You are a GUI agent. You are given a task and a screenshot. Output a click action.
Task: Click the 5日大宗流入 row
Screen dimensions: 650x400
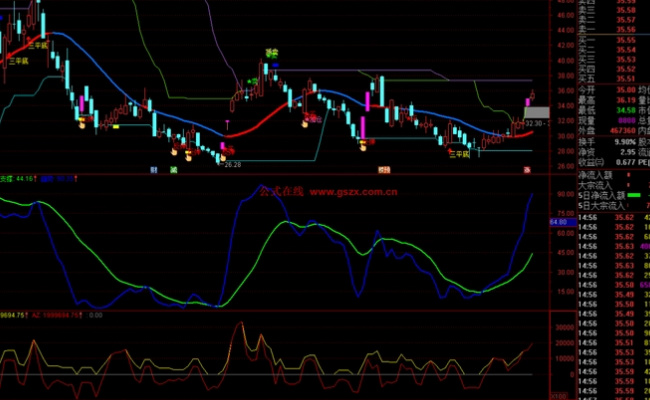614,205
